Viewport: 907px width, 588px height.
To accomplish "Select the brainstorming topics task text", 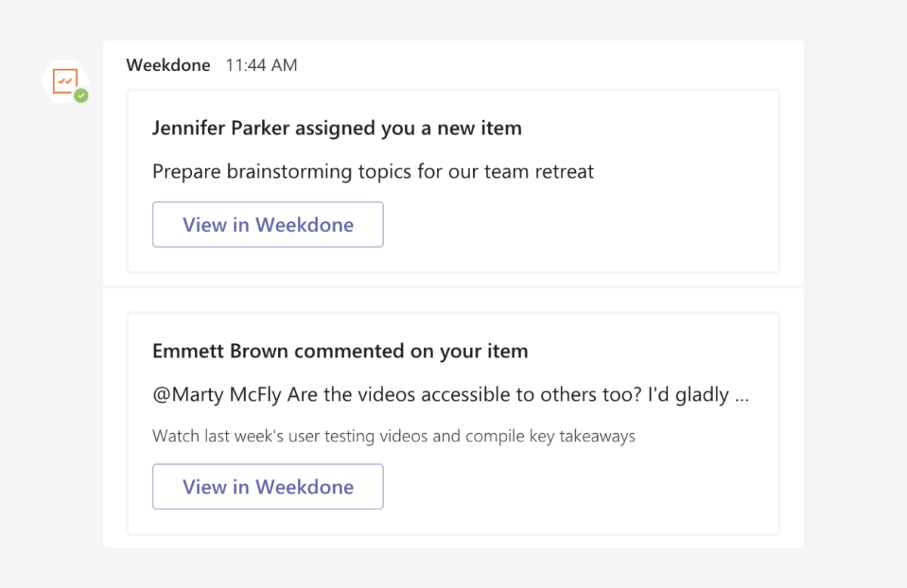I will 373,172.
